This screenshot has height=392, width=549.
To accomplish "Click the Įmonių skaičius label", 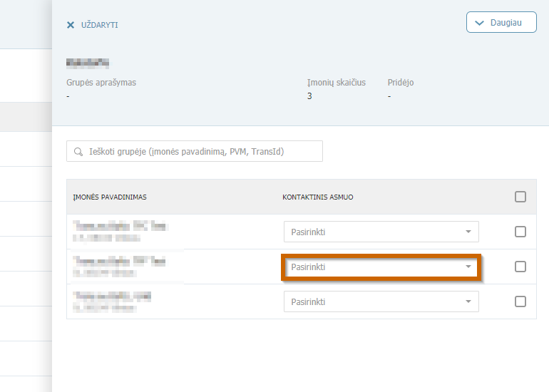I will [336, 83].
